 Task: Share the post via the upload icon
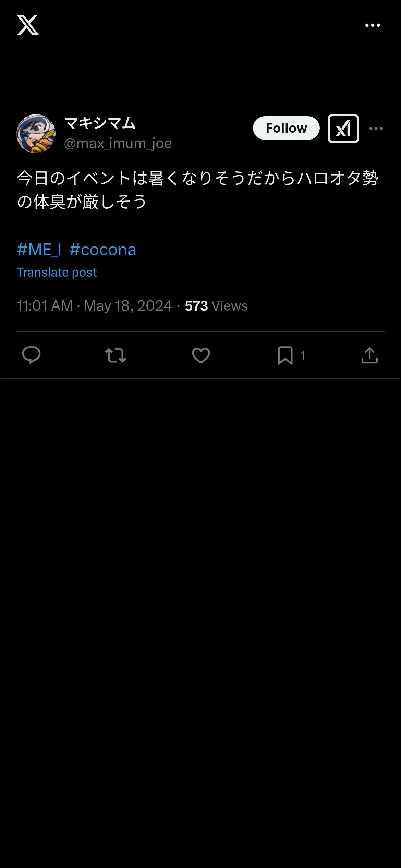(369, 355)
